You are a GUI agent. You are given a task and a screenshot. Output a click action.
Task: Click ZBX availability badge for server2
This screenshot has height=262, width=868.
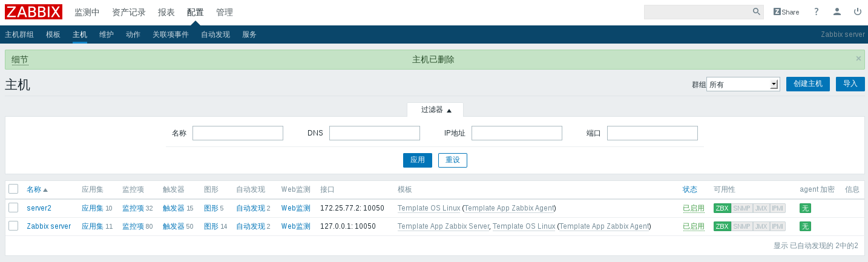coord(722,208)
